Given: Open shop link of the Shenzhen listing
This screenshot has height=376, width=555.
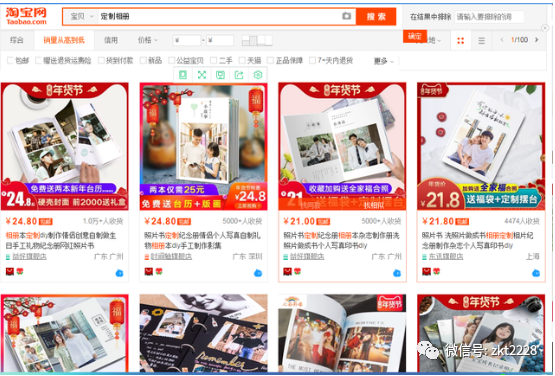Looking at the screenshot, I should click(171, 257).
